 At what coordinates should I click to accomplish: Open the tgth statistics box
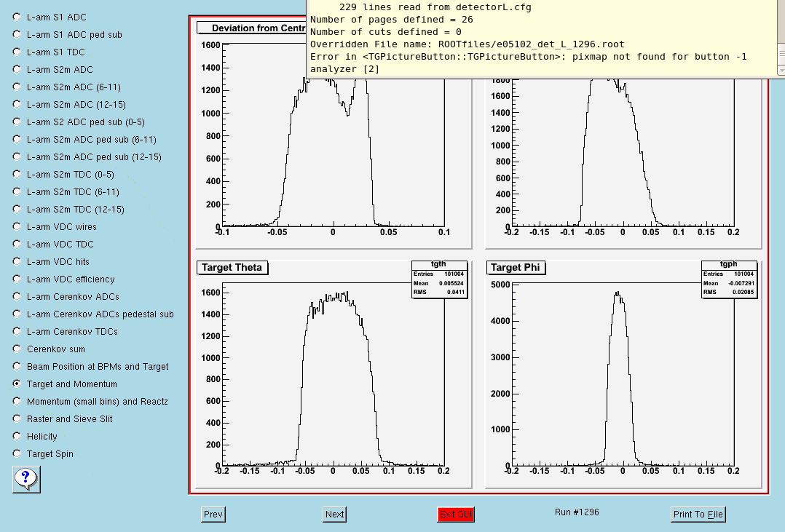click(x=440, y=279)
